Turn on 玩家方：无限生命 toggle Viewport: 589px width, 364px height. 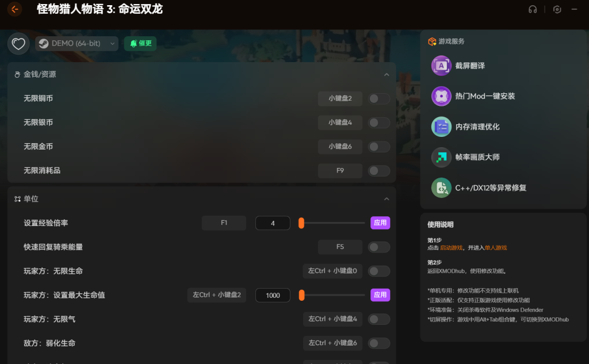coord(379,271)
